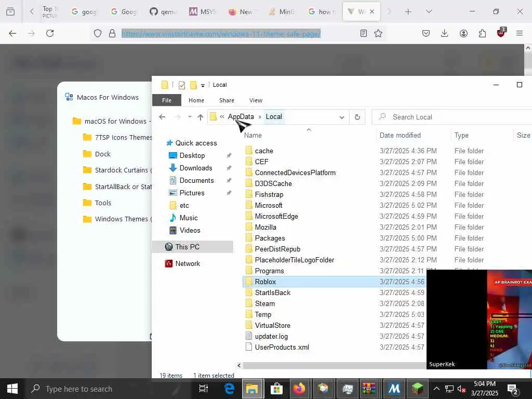The width and height of the screenshot is (532, 399).
Task: Open the browser hamburger menu
Action: point(520,33)
